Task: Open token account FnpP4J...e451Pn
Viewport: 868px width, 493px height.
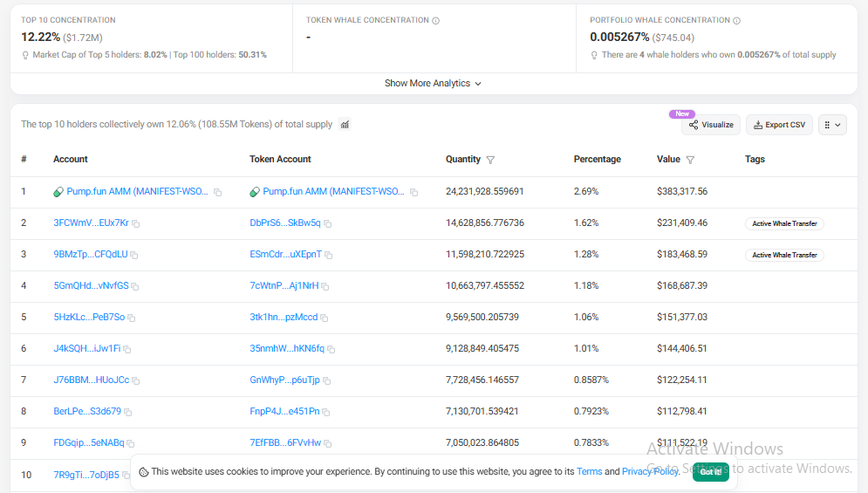Action: (284, 411)
